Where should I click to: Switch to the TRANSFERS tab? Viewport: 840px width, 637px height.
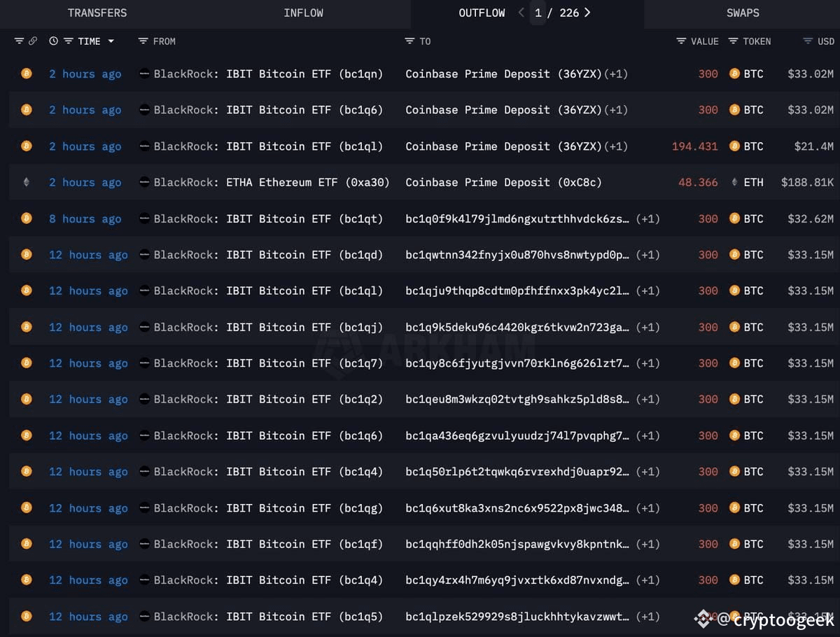(x=97, y=13)
